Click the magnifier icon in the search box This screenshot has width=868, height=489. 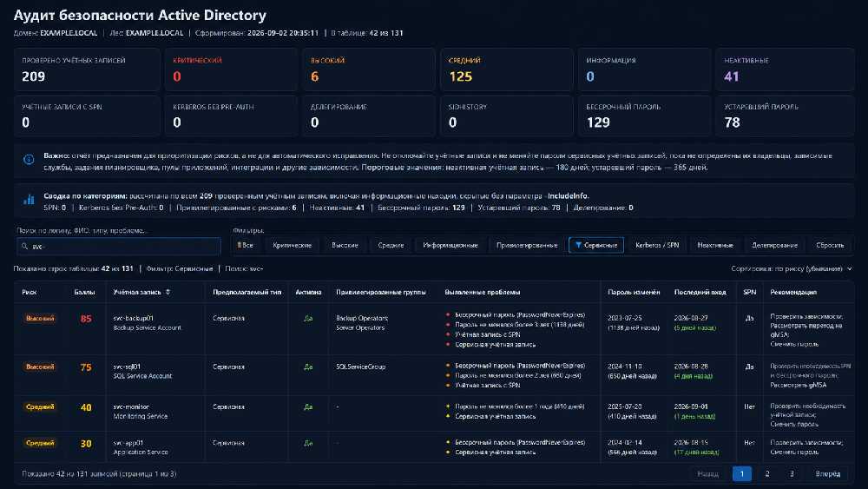(24, 246)
